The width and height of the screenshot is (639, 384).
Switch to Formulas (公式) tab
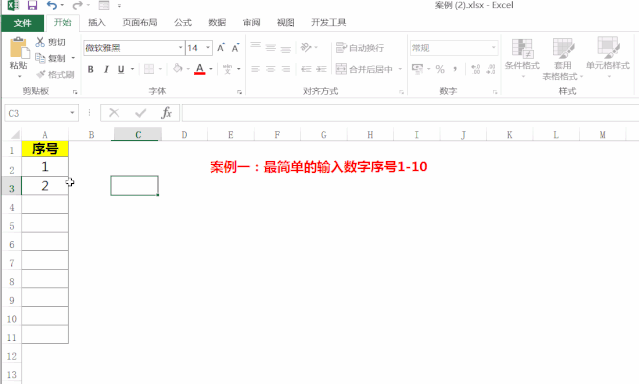(x=183, y=22)
